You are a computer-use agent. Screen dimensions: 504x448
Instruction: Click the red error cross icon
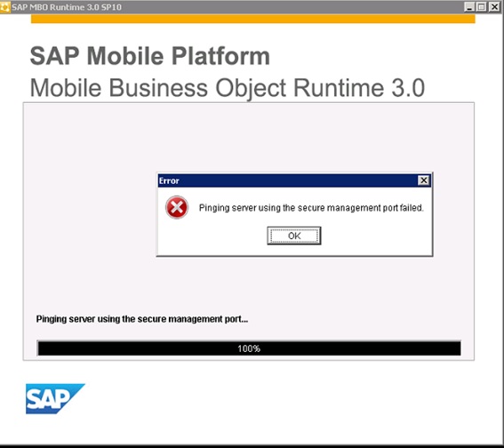(x=177, y=207)
